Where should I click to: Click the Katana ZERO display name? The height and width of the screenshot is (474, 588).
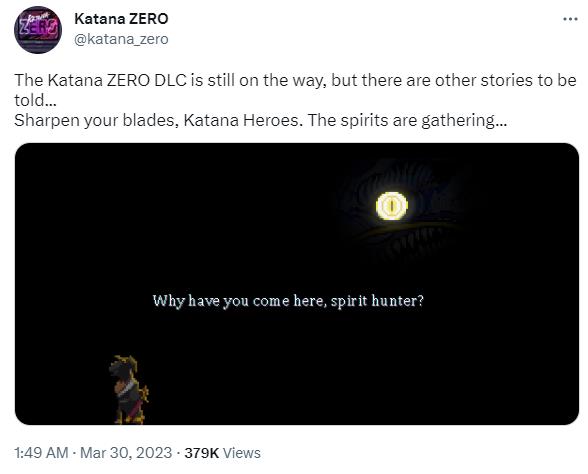coord(121,19)
